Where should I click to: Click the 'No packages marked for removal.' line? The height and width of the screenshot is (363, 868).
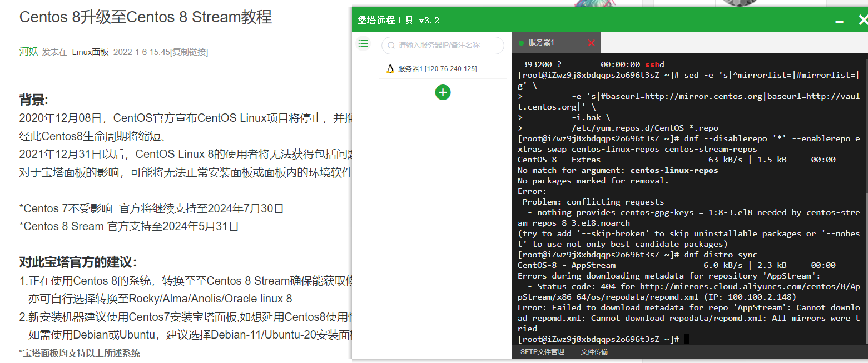point(593,181)
